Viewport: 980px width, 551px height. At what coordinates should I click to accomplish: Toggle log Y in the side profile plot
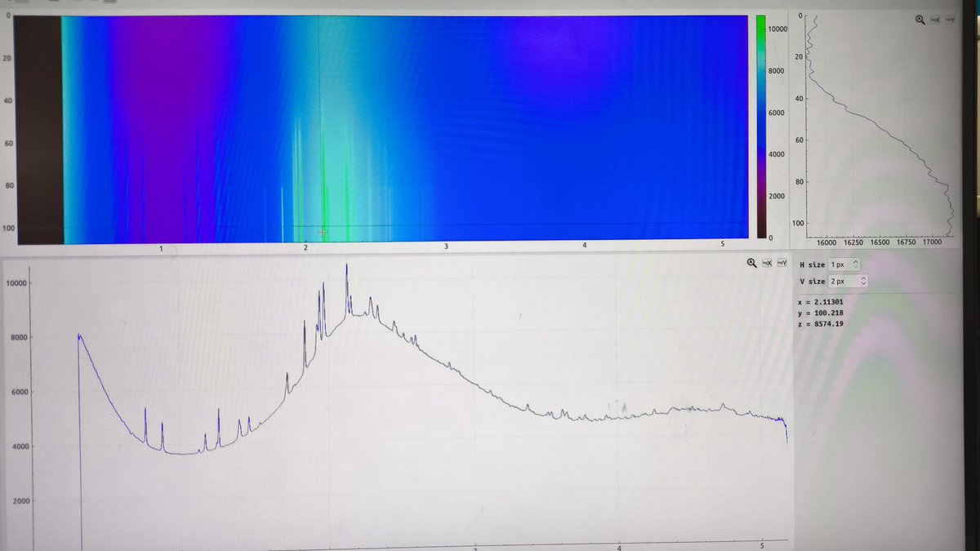[951, 19]
